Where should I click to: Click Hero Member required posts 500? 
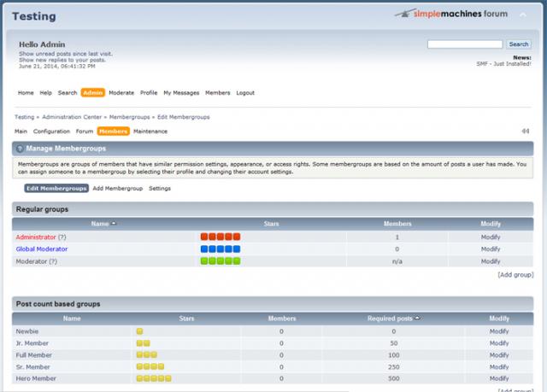[x=393, y=378]
